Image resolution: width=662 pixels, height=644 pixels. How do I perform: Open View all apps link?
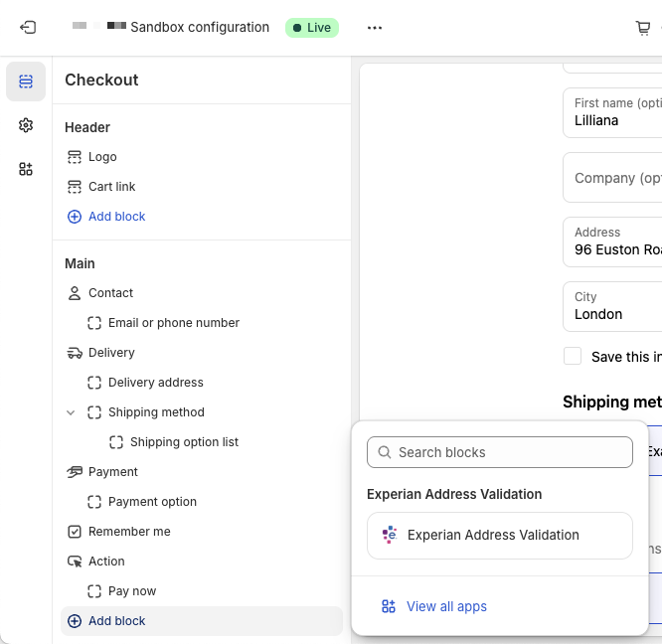tap(446, 606)
